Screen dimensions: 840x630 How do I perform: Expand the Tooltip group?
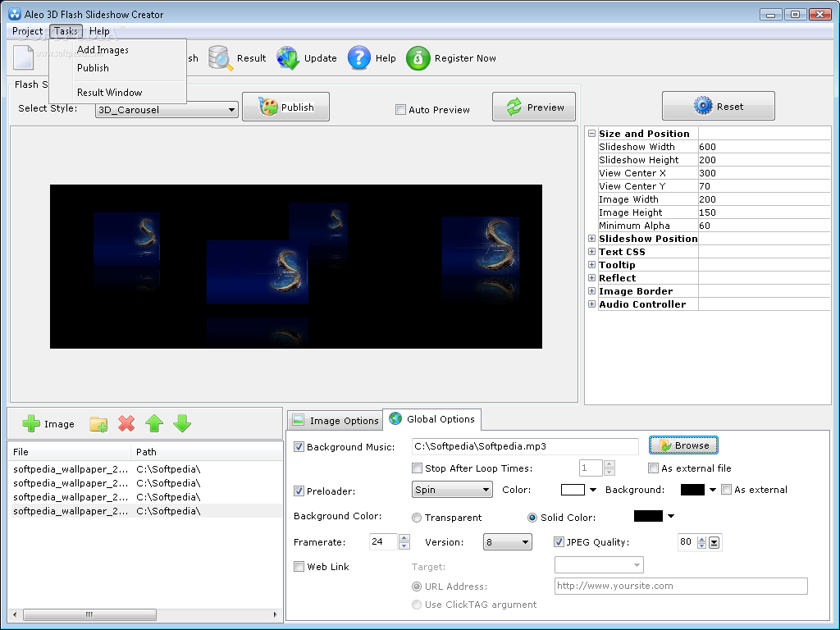pyautogui.click(x=592, y=265)
